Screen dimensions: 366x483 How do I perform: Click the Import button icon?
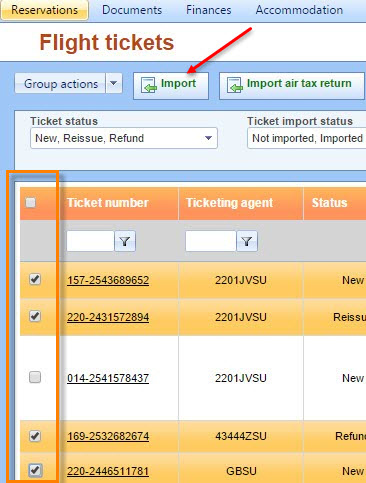[149, 85]
